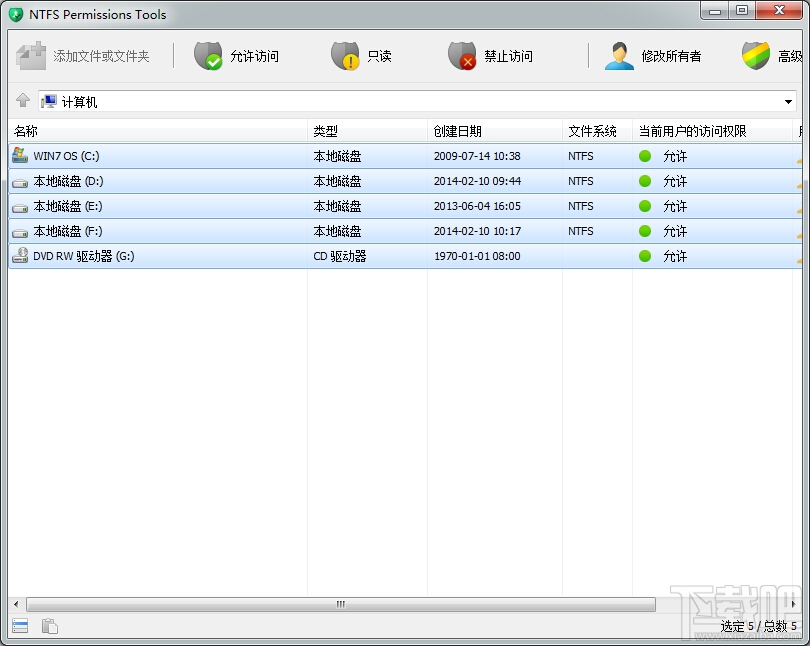810x646 pixels.
Task: Click the 只读 button label
Action: (x=379, y=56)
